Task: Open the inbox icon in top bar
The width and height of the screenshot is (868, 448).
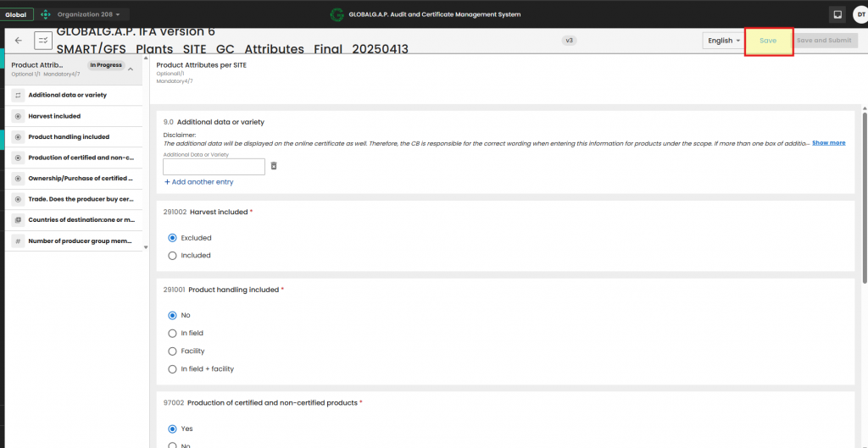Action: (x=837, y=14)
